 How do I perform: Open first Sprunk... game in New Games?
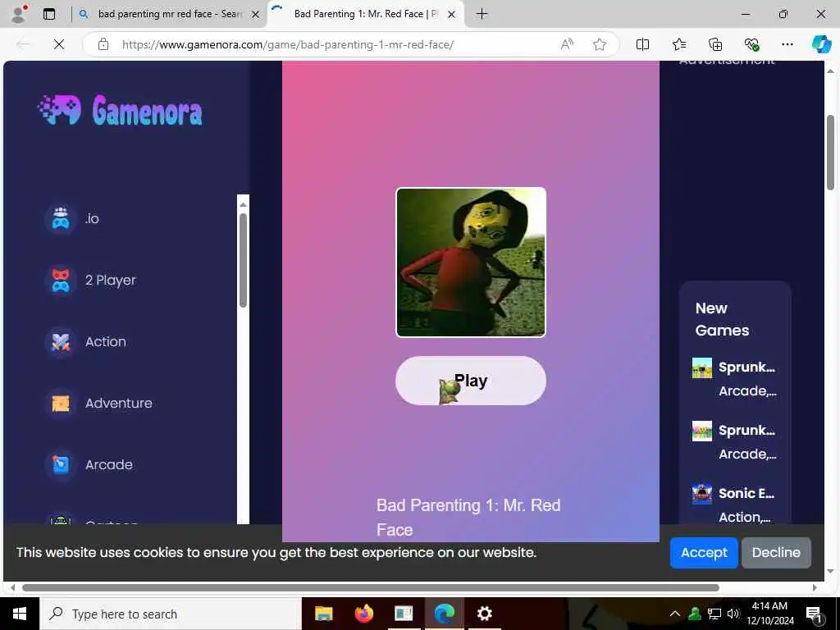point(746,367)
